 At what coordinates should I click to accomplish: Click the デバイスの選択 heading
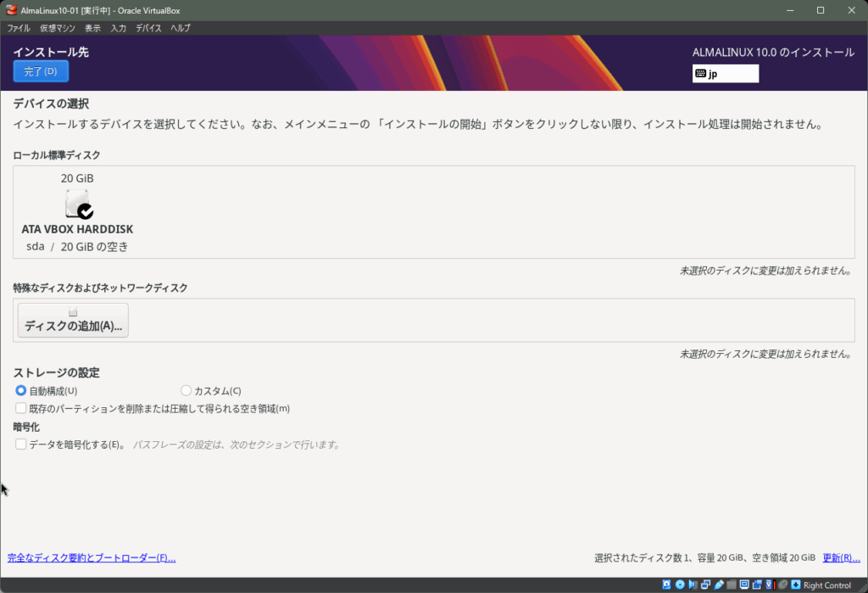(51, 103)
